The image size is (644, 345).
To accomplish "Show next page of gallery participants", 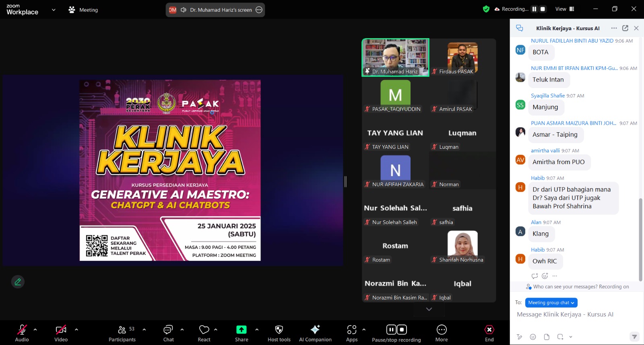I will (429, 309).
